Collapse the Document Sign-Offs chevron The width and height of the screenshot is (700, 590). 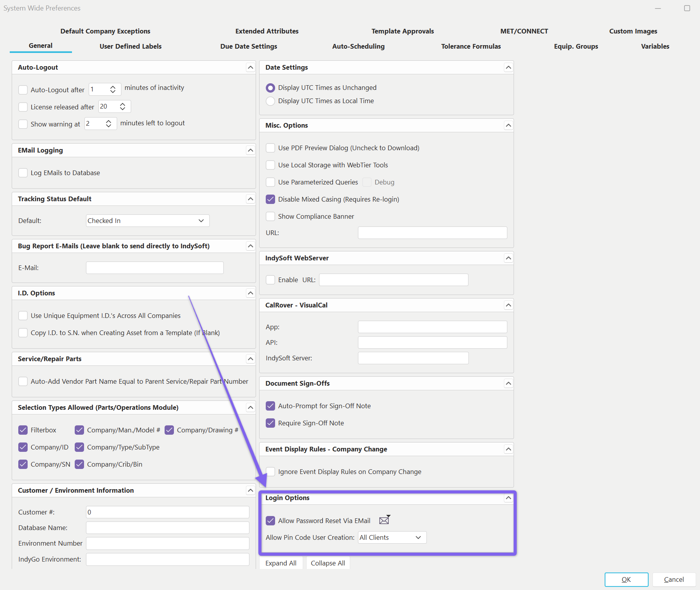(508, 383)
